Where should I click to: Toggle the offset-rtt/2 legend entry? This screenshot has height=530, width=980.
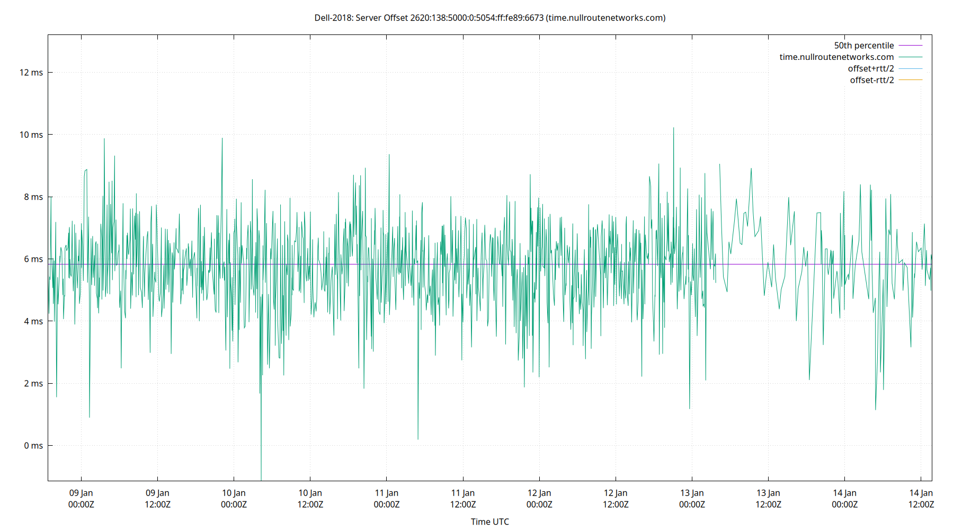coord(871,79)
